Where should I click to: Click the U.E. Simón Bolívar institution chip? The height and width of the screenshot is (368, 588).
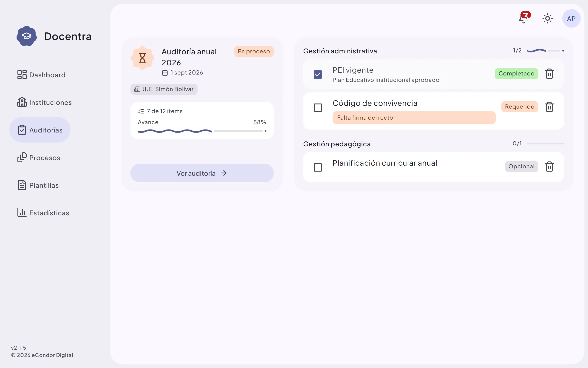pos(164,89)
